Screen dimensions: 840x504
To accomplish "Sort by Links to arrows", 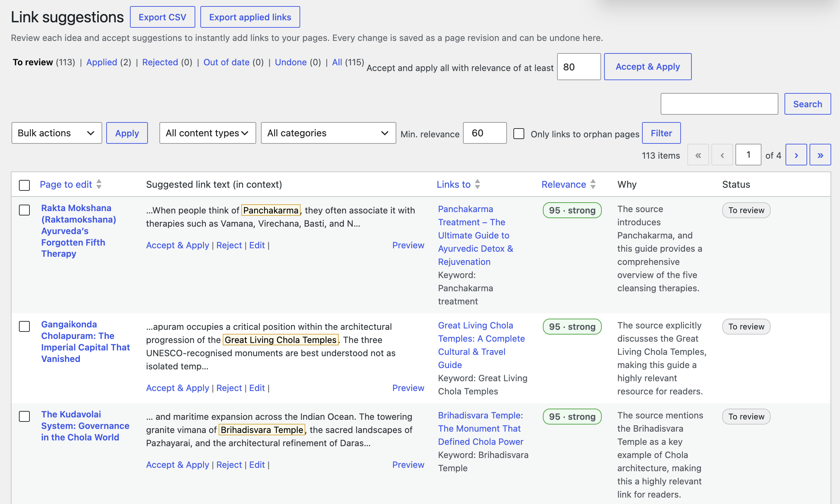I will click(478, 184).
